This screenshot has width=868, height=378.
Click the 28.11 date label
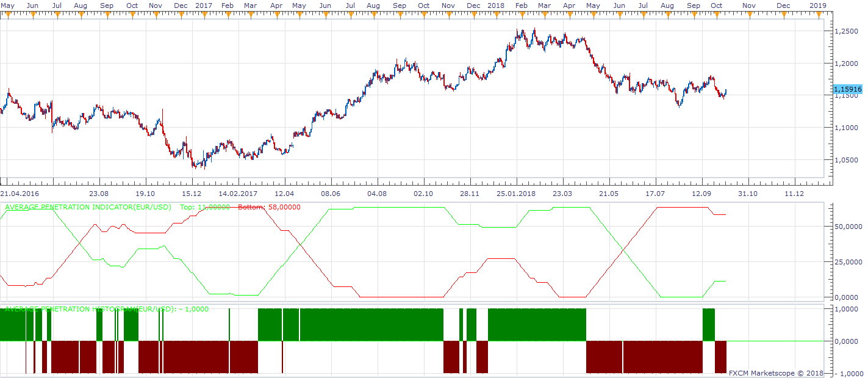470,194
